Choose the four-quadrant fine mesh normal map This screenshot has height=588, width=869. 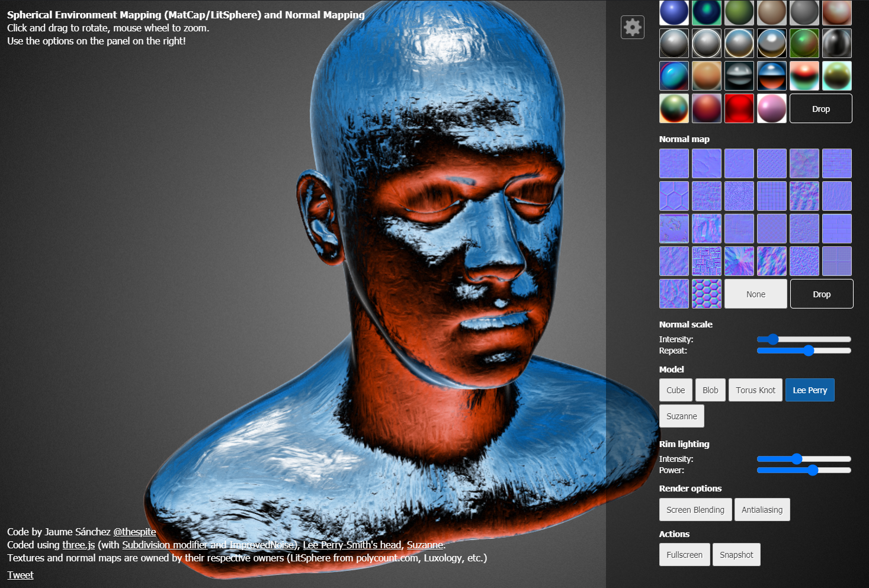click(x=837, y=261)
